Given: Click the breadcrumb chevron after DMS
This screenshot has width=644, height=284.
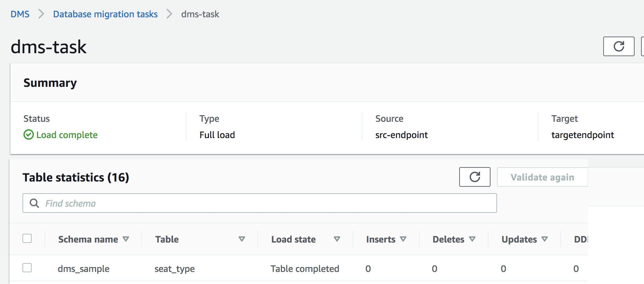Looking at the screenshot, I should [41, 14].
